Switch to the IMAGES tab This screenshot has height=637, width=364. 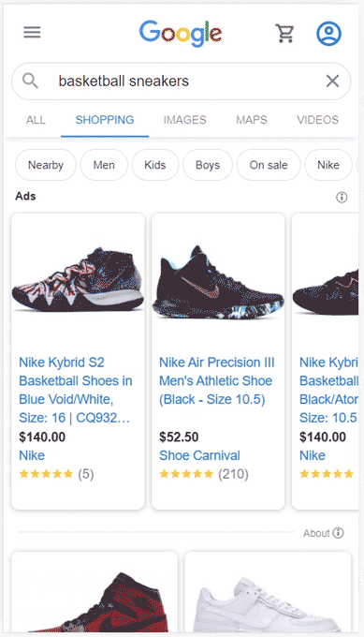(x=184, y=120)
